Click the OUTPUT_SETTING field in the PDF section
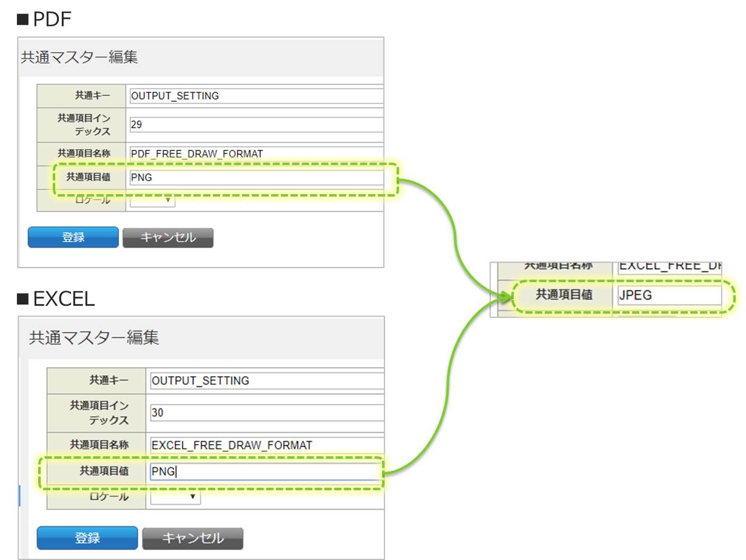This screenshot has height=560, width=746. pyautogui.click(x=256, y=96)
